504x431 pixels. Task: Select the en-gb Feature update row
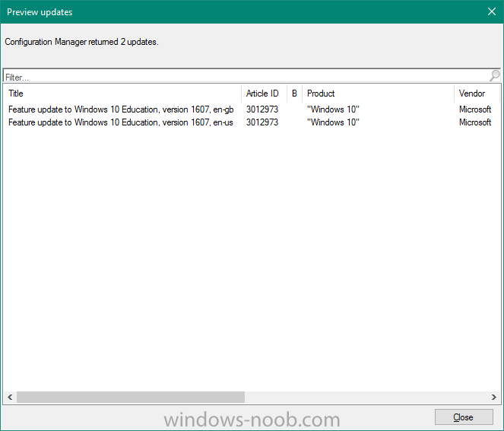point(121,109)
